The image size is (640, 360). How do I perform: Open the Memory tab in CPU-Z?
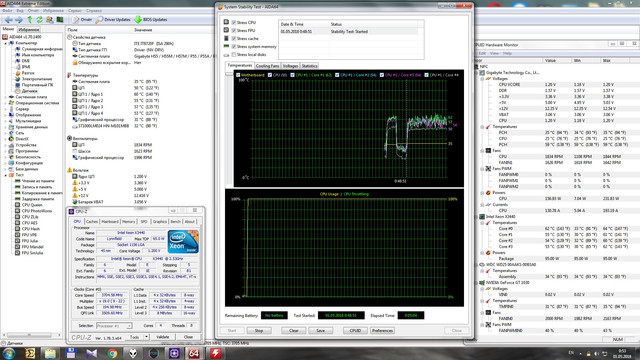point(129,222)
